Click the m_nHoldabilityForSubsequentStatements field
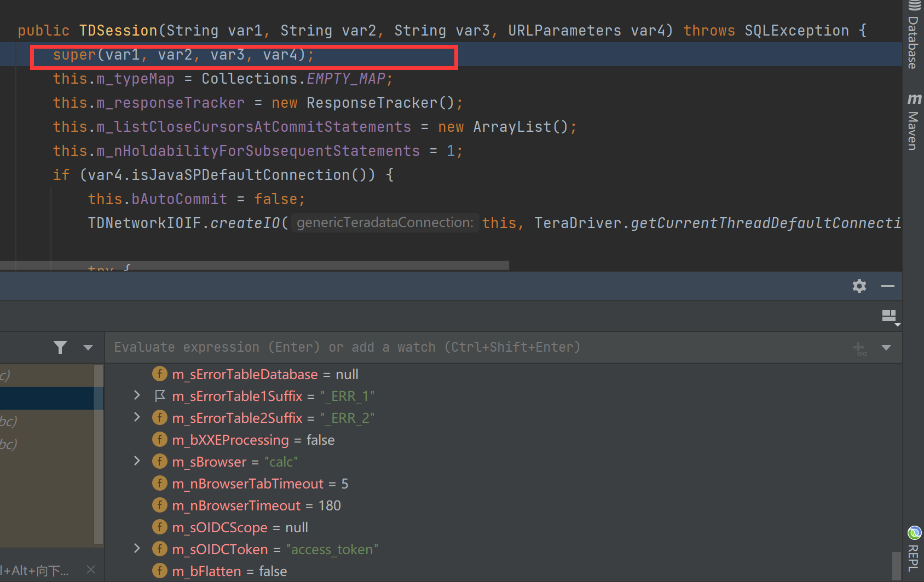 258,151
